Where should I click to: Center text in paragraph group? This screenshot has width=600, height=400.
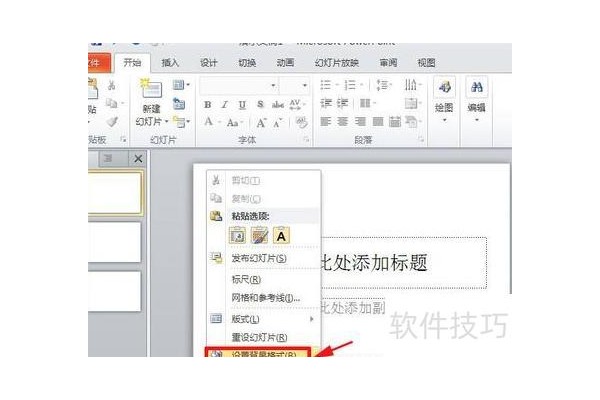coord(342,122)
